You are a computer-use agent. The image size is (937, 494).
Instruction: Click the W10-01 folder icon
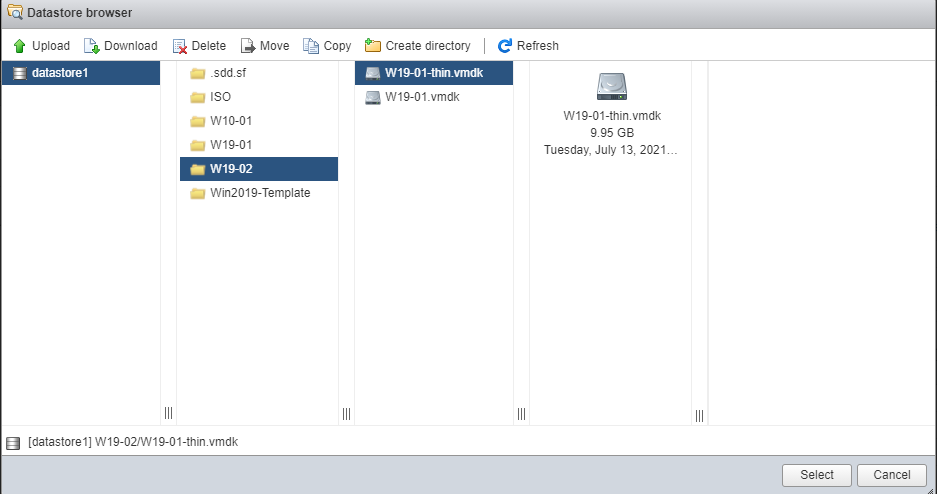tap(198, 121)
